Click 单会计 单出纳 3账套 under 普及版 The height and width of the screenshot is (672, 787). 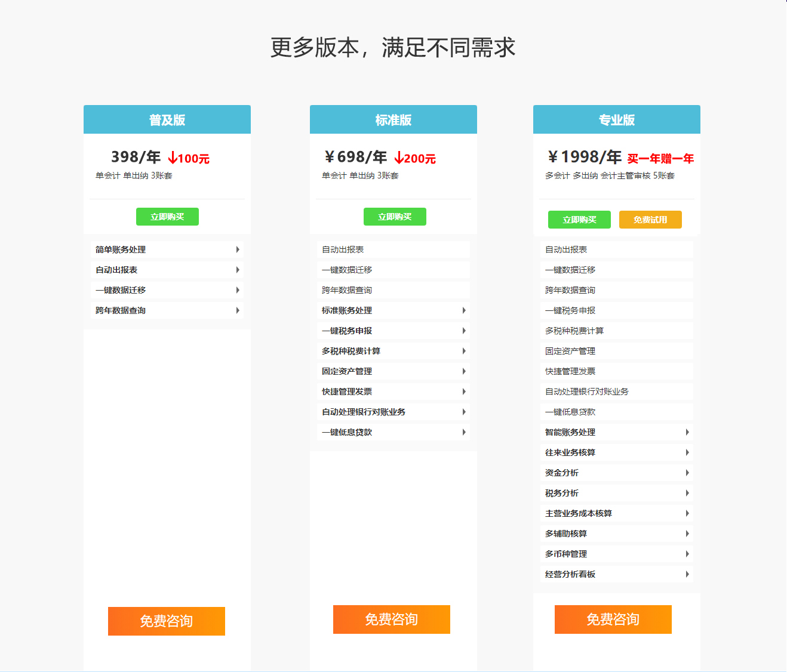coord(134,175)
